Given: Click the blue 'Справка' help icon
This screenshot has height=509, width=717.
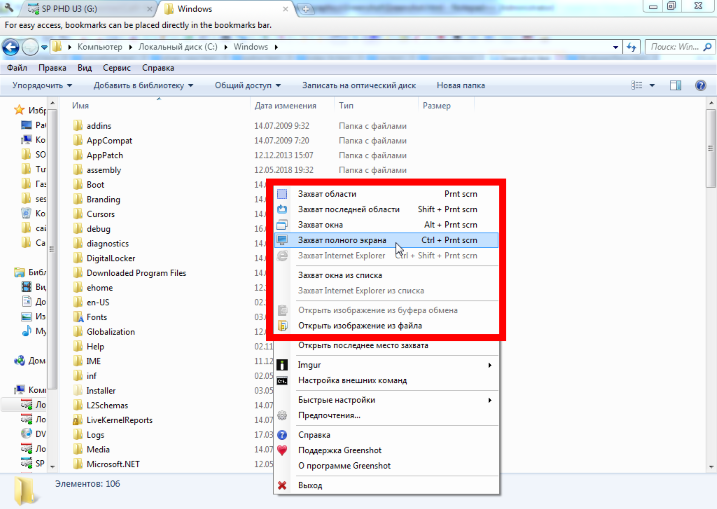Looking at the screenshot, I should (282, 435).
